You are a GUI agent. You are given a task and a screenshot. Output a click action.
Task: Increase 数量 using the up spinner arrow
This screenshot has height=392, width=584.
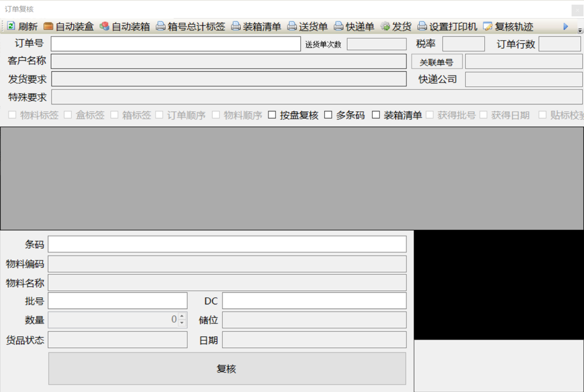(x=182, y=317)
